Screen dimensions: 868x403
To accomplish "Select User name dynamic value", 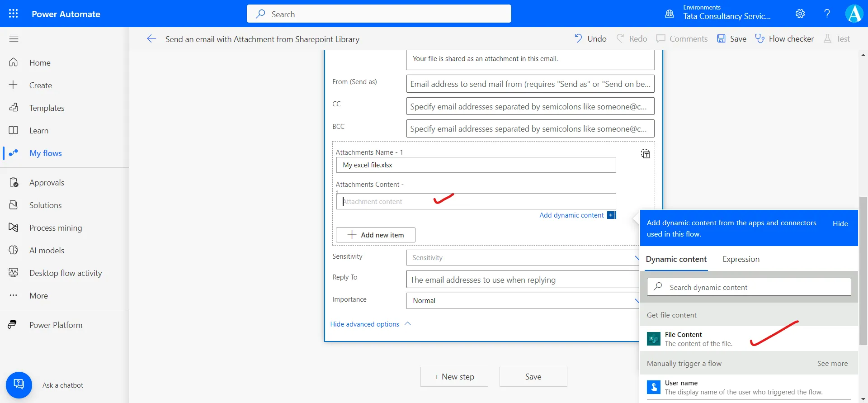I will pyautogui.click(x=749, y=387).
